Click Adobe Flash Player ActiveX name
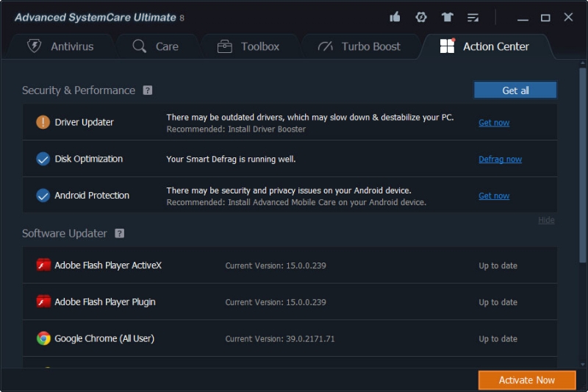 108,266
